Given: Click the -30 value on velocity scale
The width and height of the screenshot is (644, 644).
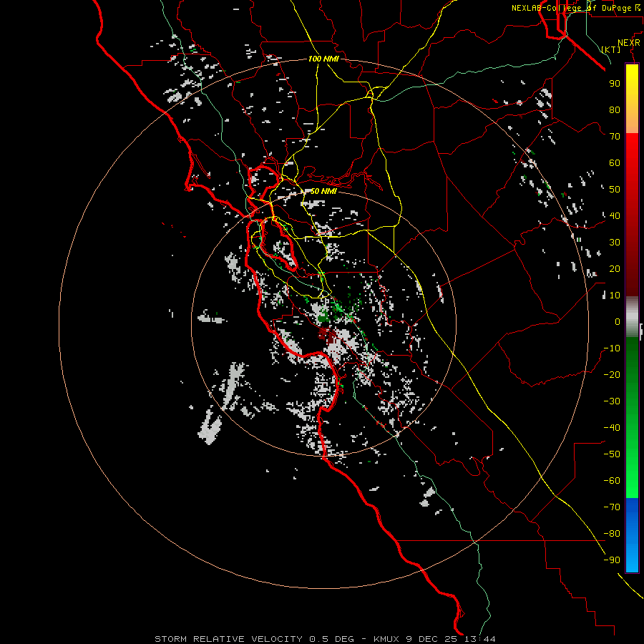Looking at the screenshot, I should (612, 401).
